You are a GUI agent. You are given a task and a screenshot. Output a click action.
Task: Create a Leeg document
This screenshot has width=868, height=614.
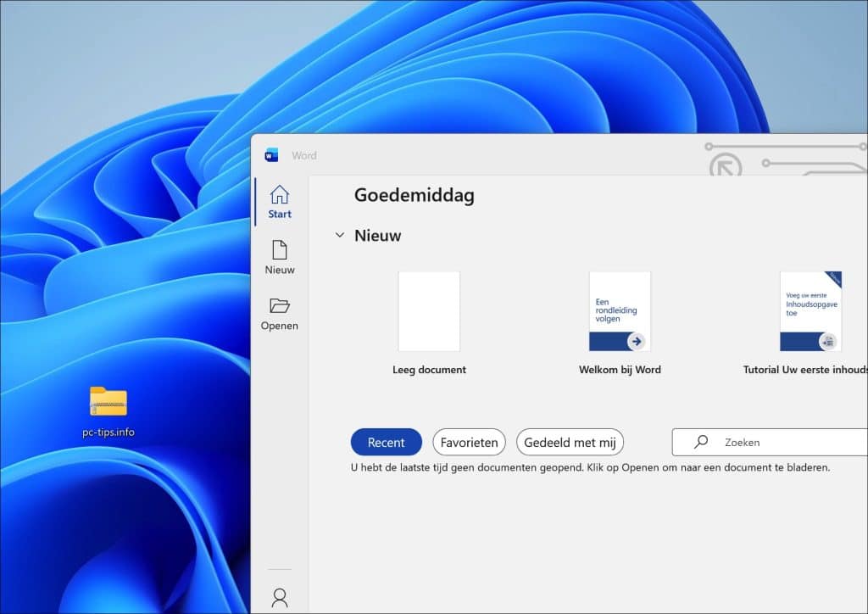[429, 311]
